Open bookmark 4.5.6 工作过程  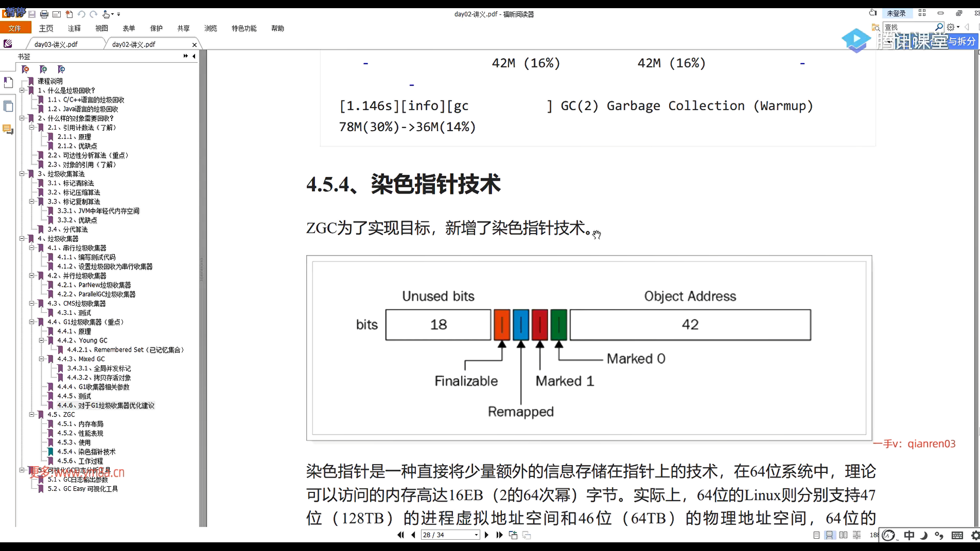tap(80, 461)
